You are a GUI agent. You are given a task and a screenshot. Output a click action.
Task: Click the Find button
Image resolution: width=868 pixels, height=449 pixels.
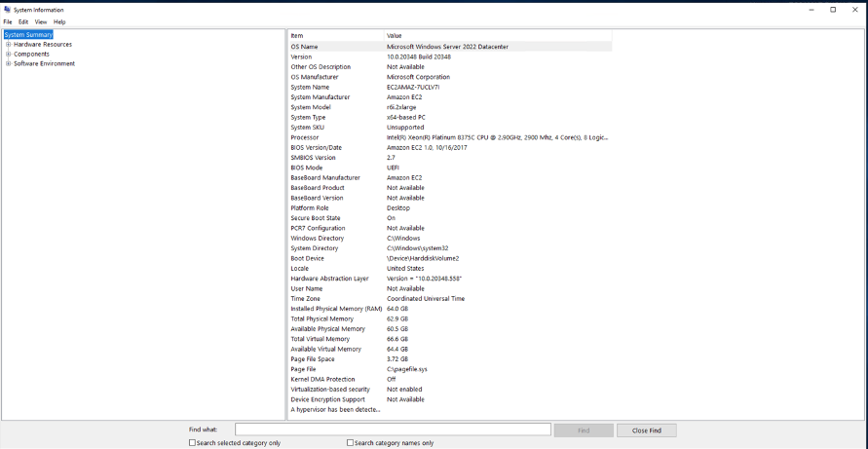pos(584,430)
